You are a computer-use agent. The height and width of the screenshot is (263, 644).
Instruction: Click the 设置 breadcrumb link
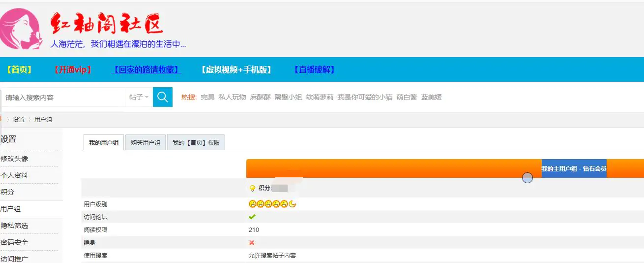[19, 120]
